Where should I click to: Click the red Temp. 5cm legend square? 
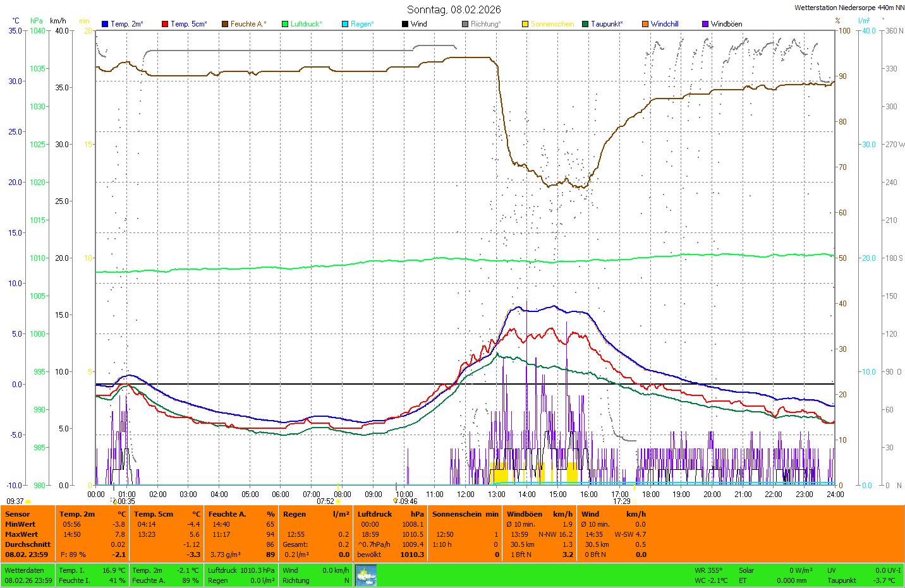(165, 24)
